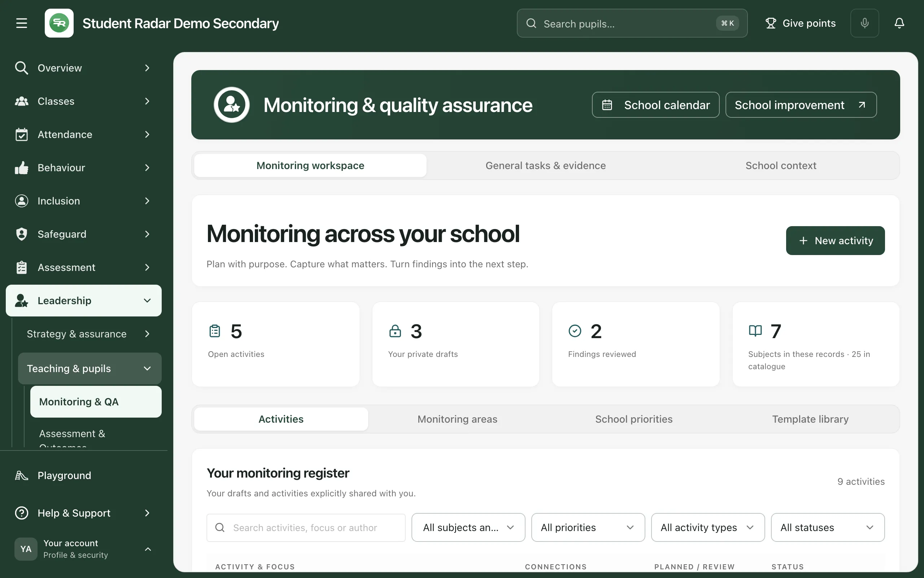924x578 pixels.
Task: Expand the Overview chevron
Action: [x=147, y=68]
